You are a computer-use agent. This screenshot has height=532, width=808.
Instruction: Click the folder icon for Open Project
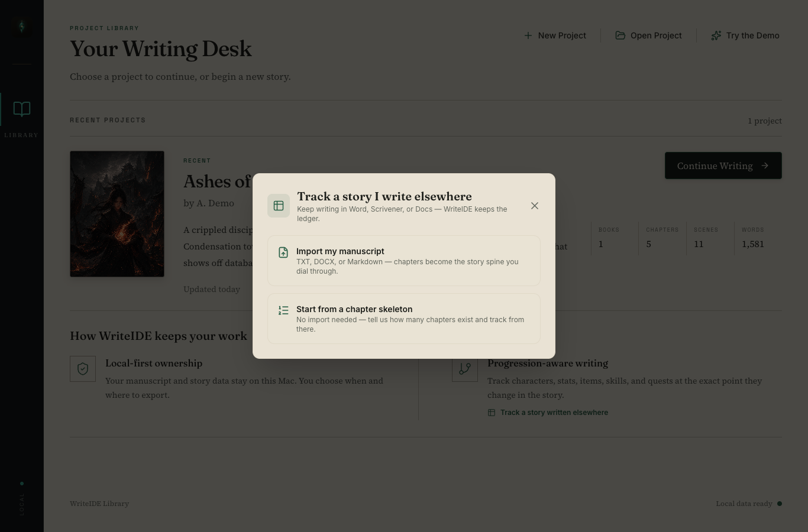pos(620,35)
